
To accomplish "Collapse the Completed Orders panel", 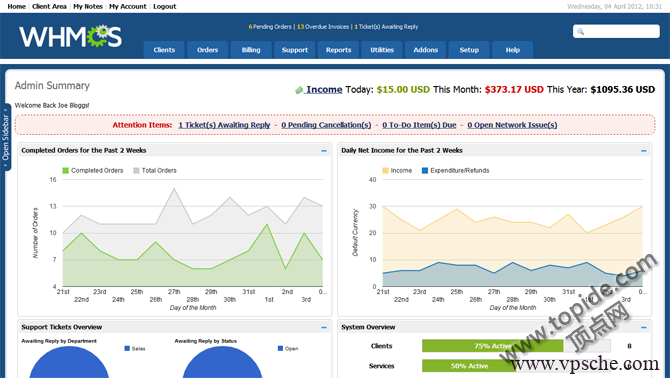I will 324,151.
